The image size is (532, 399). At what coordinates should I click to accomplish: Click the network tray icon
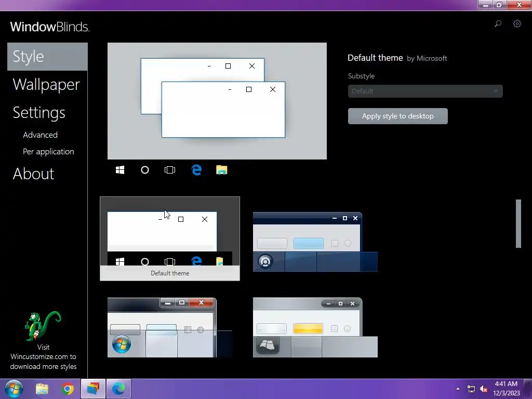pos(471,389)
